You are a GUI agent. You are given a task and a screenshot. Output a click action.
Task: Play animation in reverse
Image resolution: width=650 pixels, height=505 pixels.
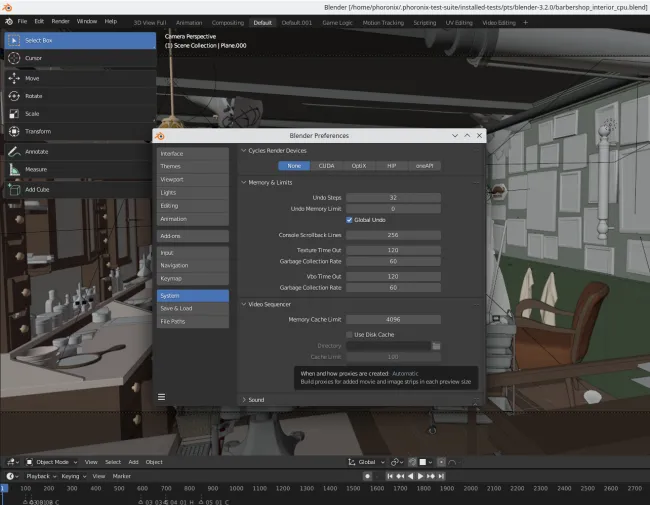[410, 476]
